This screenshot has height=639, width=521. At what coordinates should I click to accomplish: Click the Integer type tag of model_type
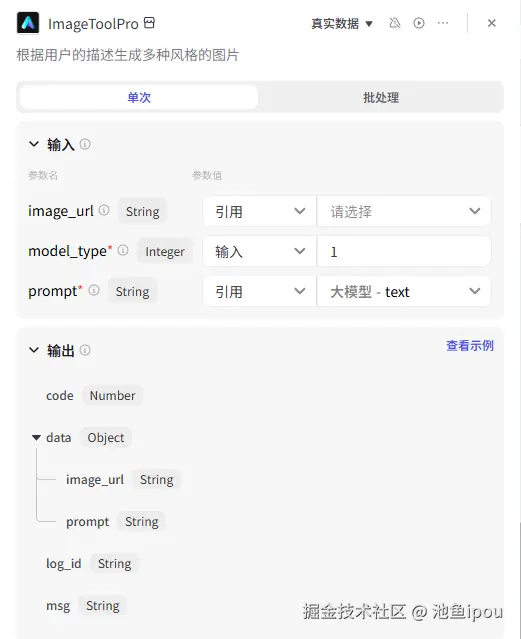165,251
